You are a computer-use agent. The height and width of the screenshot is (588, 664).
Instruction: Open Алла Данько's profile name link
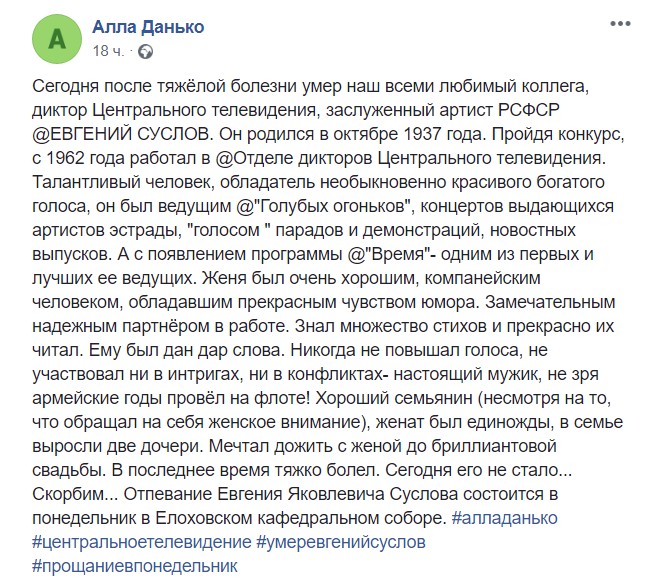148,27
